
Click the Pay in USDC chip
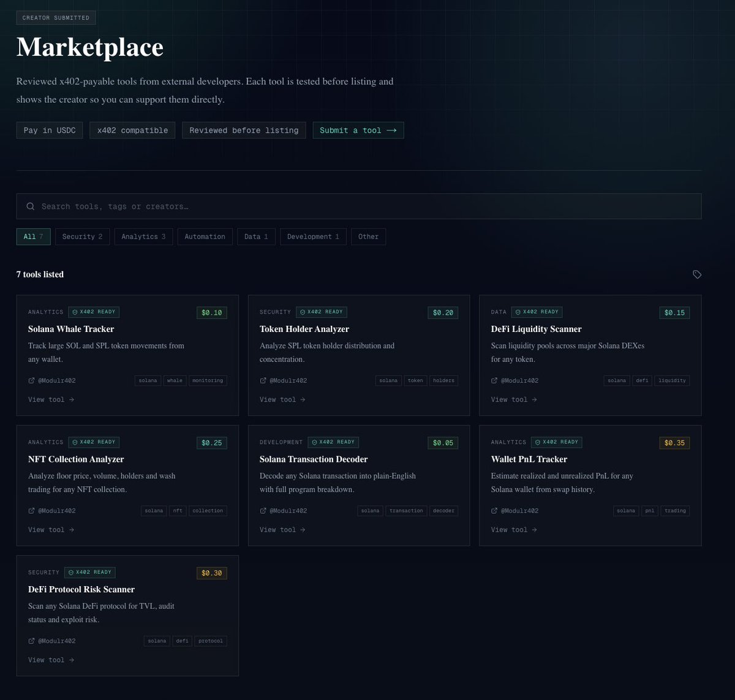tap(50, 130)
